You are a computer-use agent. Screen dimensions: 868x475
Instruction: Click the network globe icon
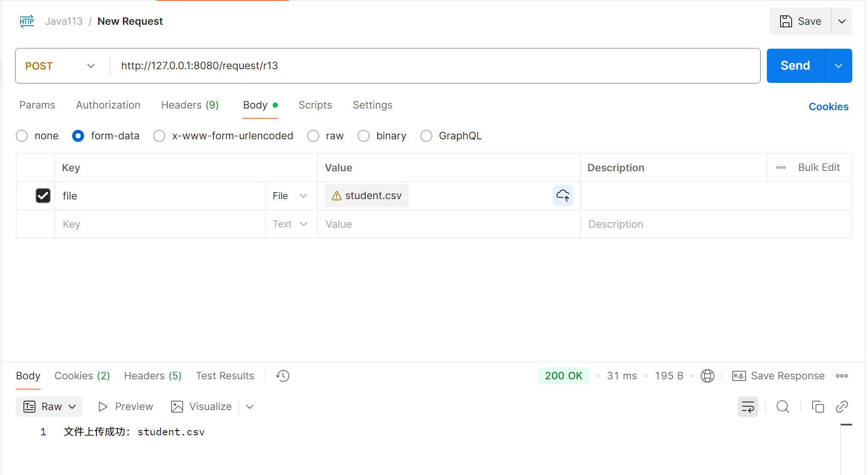pos(707,376)
